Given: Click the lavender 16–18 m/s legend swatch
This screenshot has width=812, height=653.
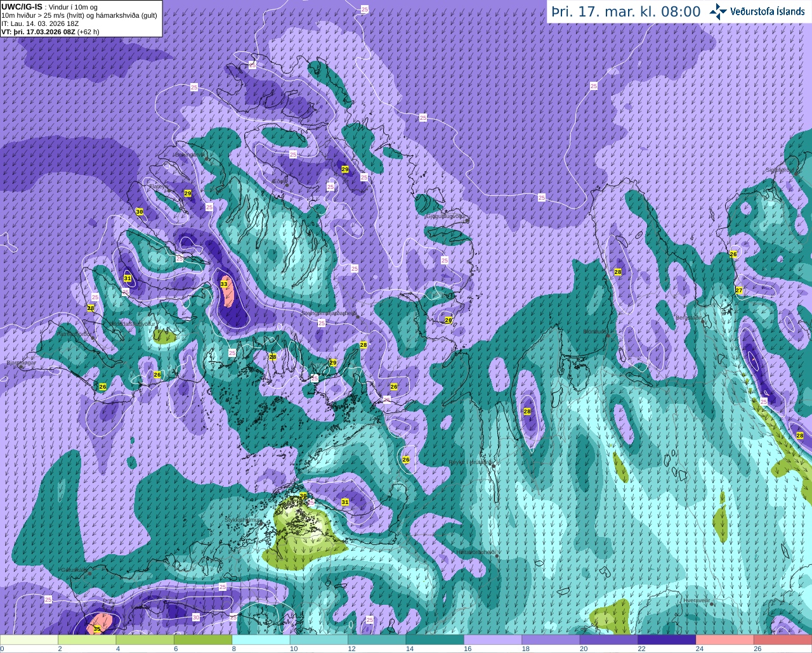Looking at the screenshot, I should coord(493,640).
